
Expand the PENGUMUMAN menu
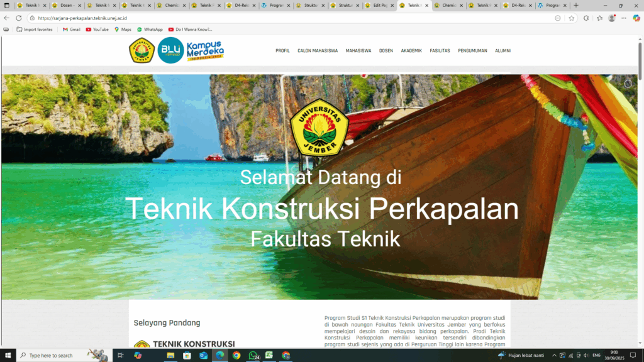(x=472, y=51)
